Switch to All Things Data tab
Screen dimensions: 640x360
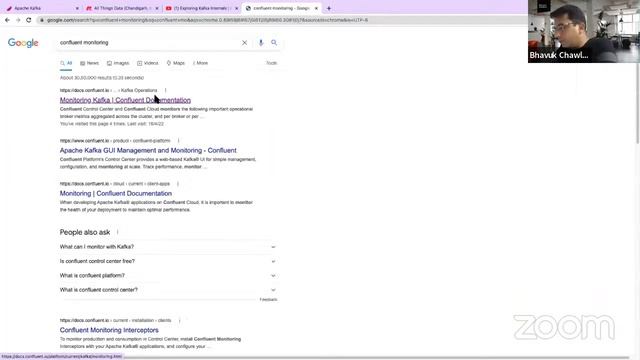tap(122, 8)
